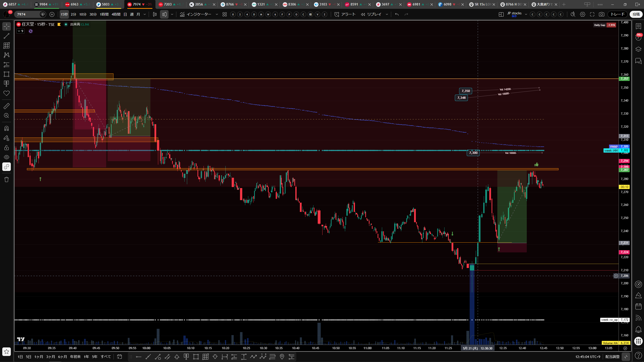Select the zoom in tool
Viewport: 644px width, 362px height.
click(x=7, y=116)
